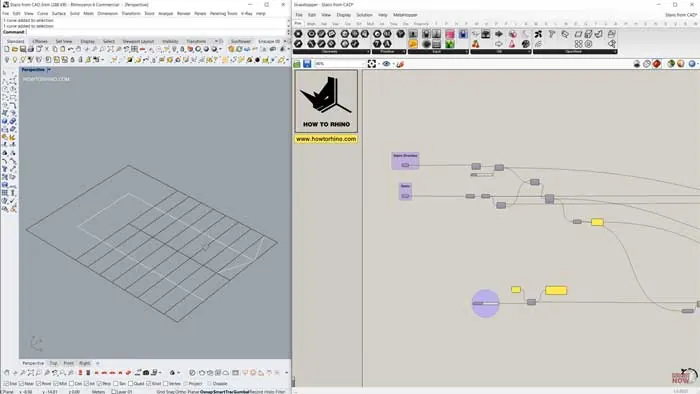Click the Open file folder icon in Rhino
This screenshot has height=394, width=700.
point(15,49)
